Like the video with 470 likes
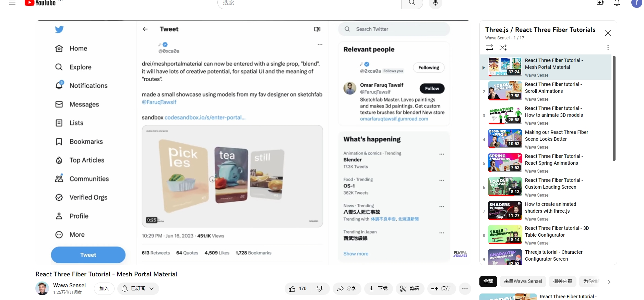 [x=298, y=289]
